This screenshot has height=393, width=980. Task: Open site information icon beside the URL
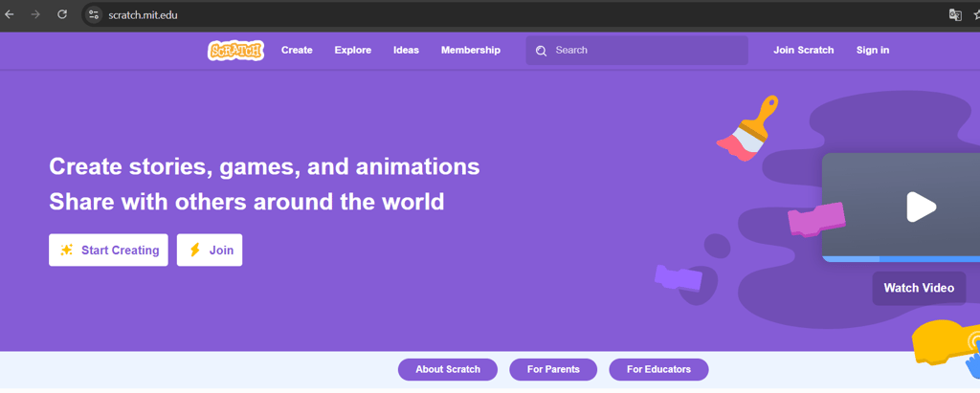pos(94,14)
